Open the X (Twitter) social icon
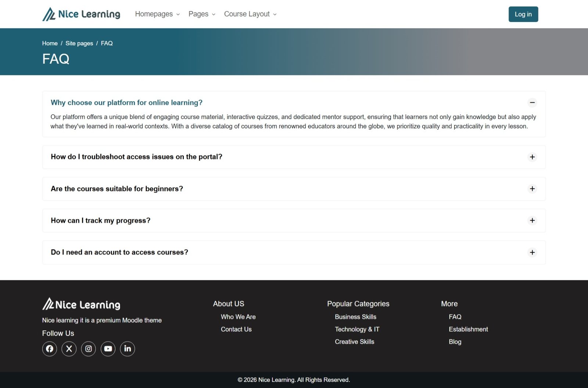Image resolution: width=588 pixels, height=388 pixels. [x=69, y=349]
